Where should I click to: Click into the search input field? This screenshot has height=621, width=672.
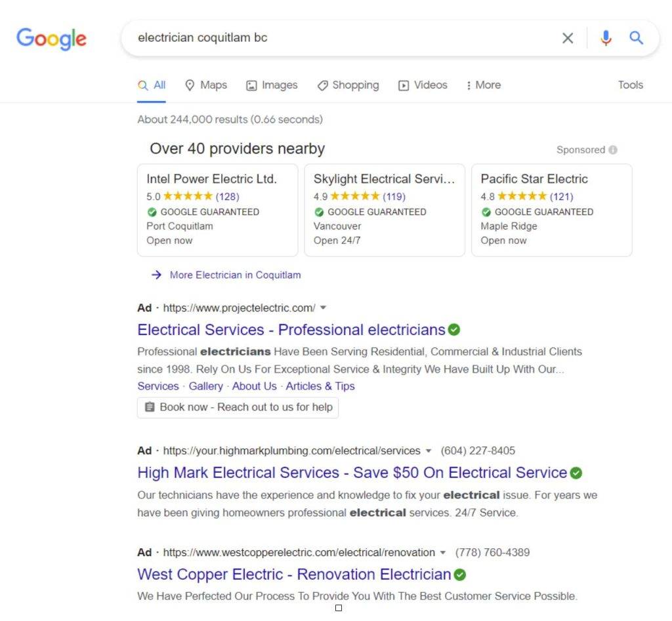(343, 37)
